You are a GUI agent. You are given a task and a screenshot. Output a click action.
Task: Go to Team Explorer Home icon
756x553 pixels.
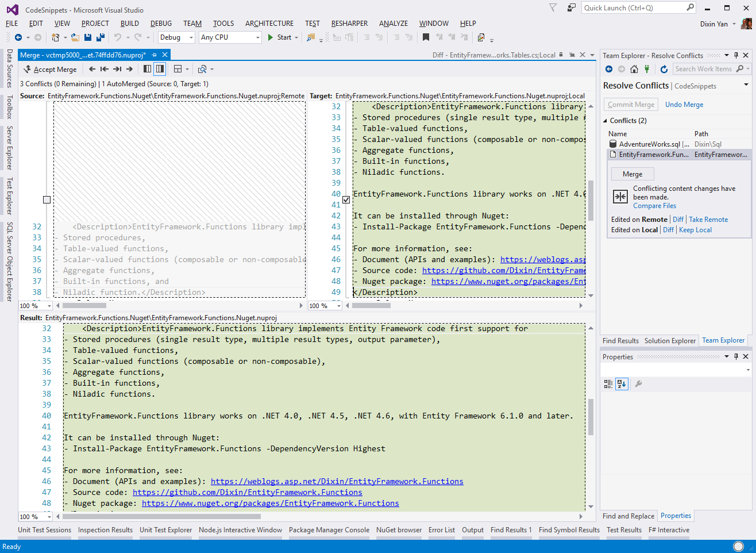pyautogui.click(x=634, y=69)
